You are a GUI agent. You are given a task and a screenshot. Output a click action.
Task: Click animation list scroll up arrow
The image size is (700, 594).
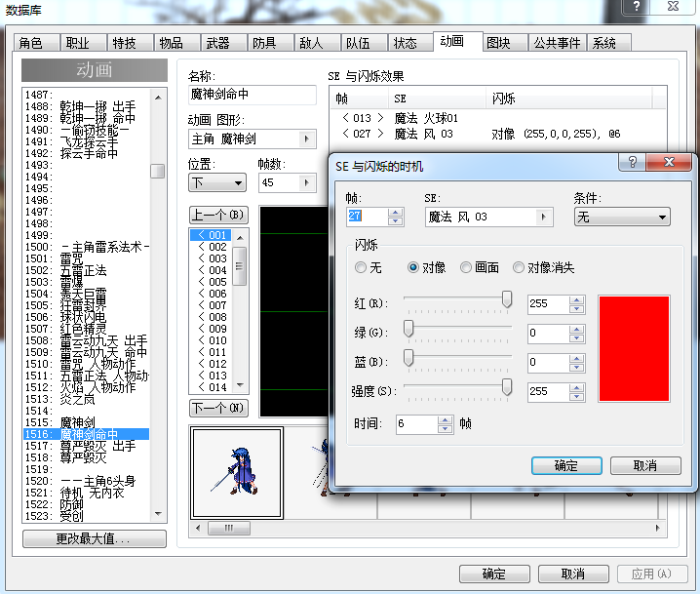tap(158, 97)
